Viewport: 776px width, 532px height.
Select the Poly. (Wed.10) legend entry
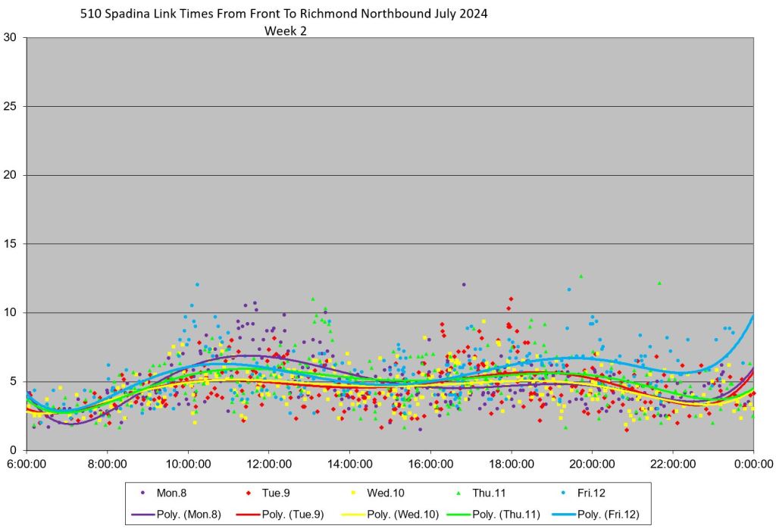386,515
